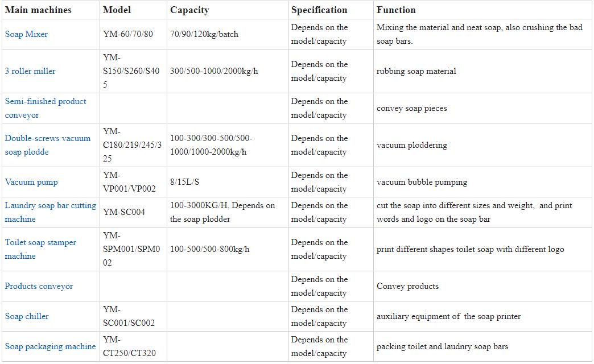Click the vacuum ploddering function cell
The image size is (594, 364).
[412, 145]
